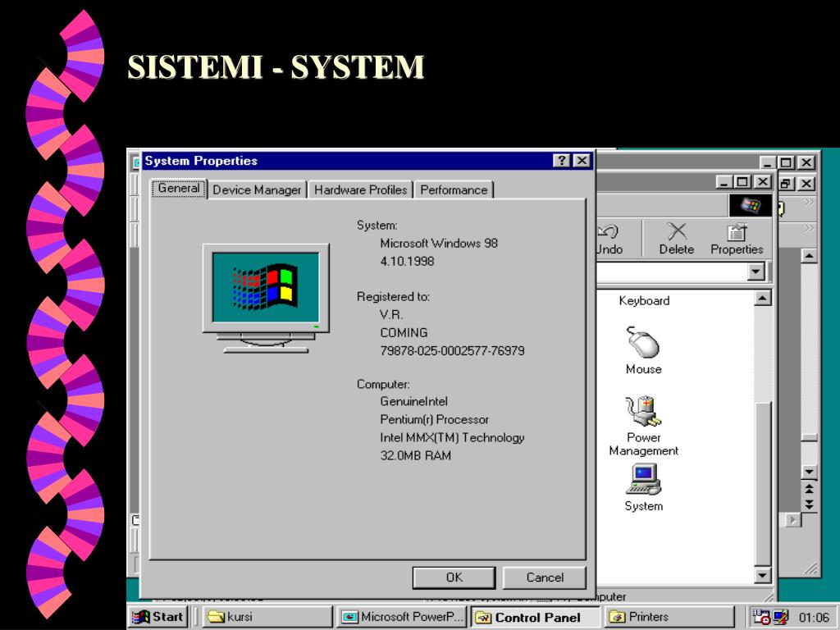The width and height of the screenshot is (840, 630).
Task: Open the System icon in Control Panel
Action: (x=643, y=487)
